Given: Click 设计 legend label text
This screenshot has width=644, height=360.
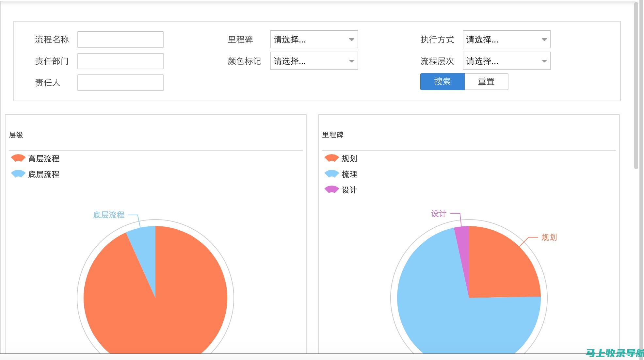Looking at the screenshot, I should 349,190.
